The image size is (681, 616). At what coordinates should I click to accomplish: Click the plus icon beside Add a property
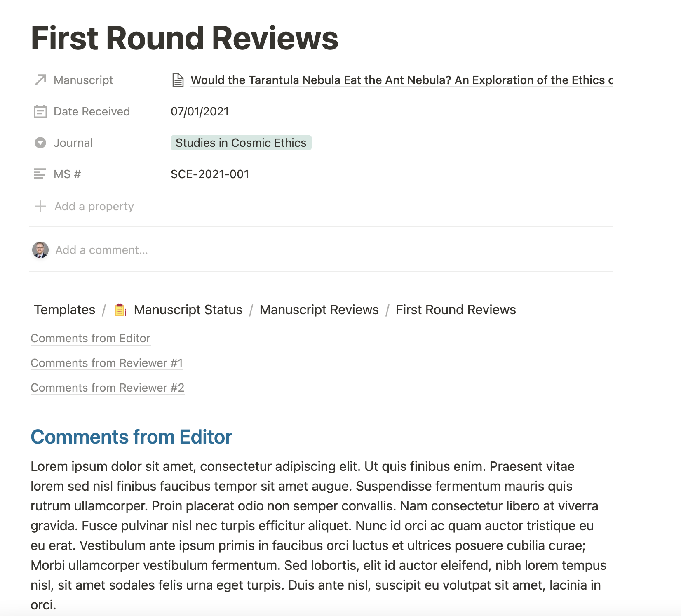pyautogui.click(x=40, y=206)
